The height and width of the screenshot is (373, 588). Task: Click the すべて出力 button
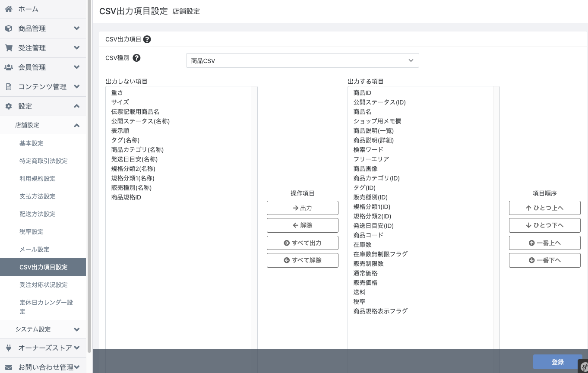point(302,243)
